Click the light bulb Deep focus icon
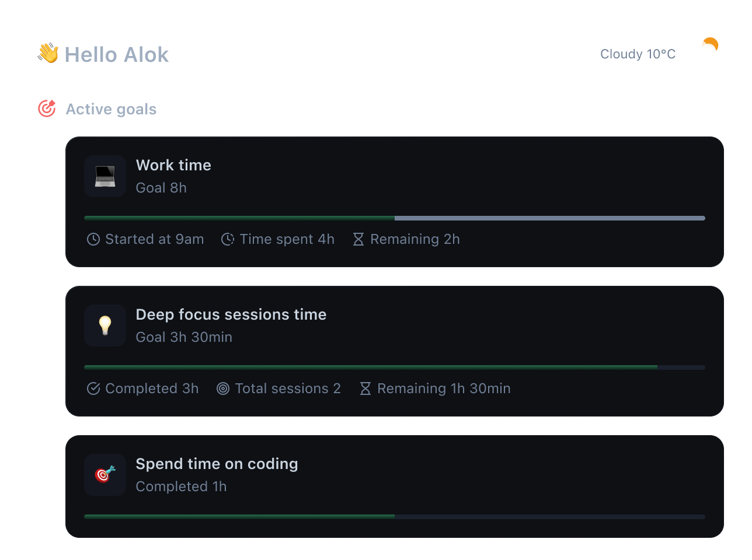 pyautogui.click(x=105, y=325)
